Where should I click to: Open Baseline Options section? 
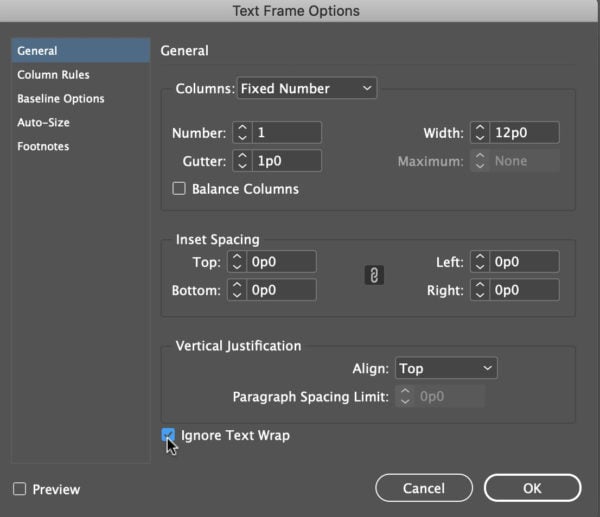tap(60, 99)
